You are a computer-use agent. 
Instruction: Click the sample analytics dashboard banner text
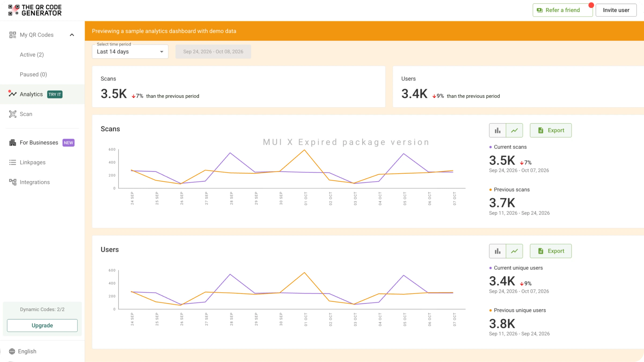coord(164,31)
